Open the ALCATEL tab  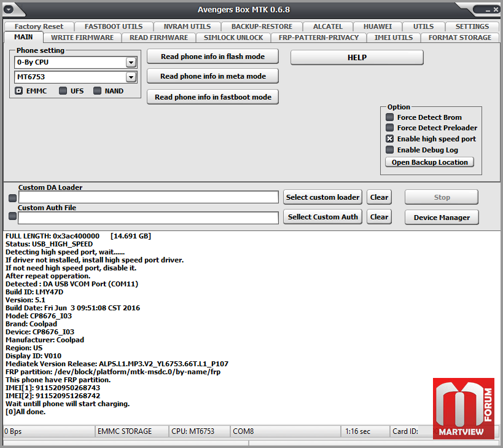tap(327, 26)
